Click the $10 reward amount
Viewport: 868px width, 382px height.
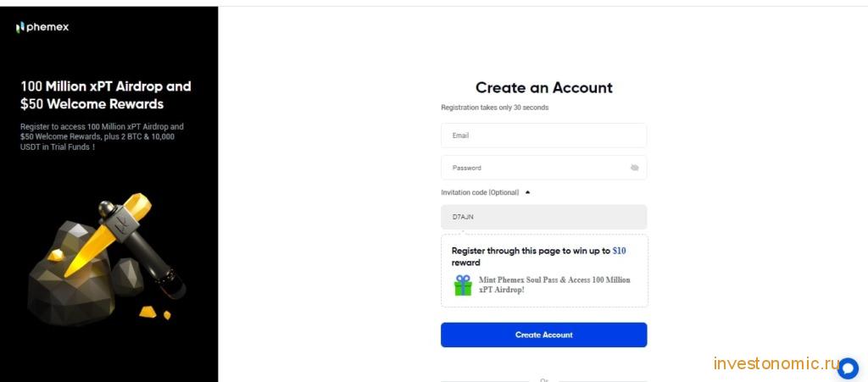pos(619,251)
